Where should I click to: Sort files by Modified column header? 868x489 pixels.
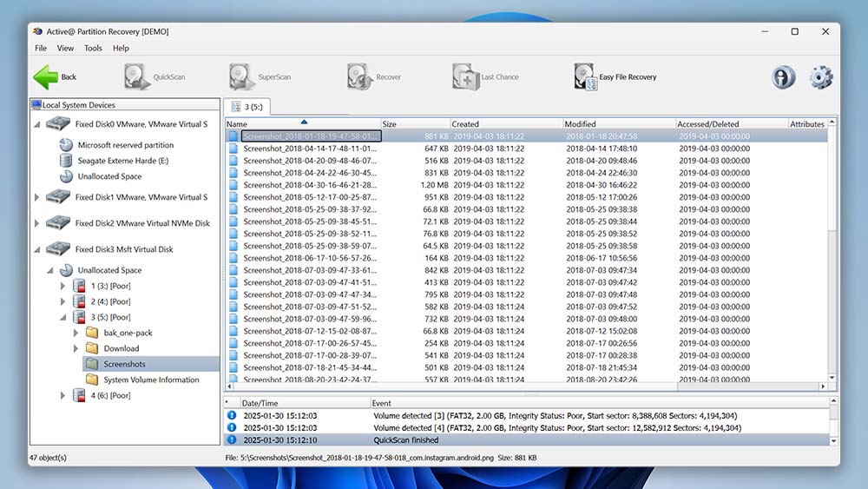click(x=619, y=124)
